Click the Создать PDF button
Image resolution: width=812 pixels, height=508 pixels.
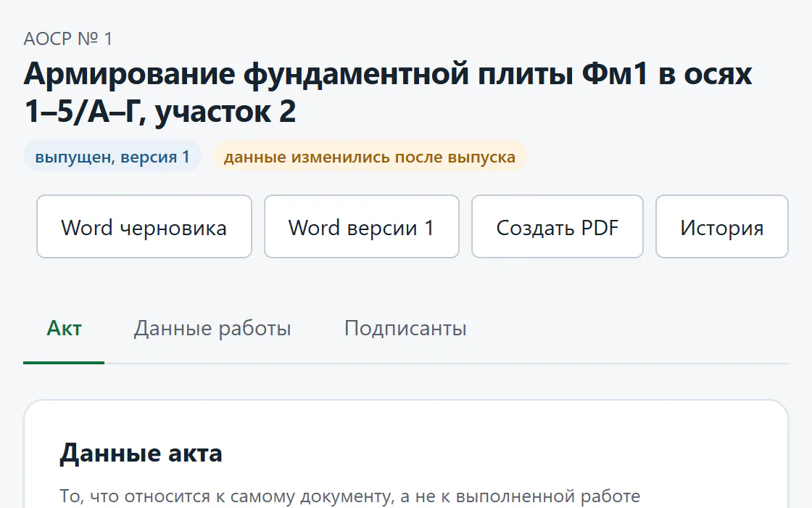pos(558,226)
